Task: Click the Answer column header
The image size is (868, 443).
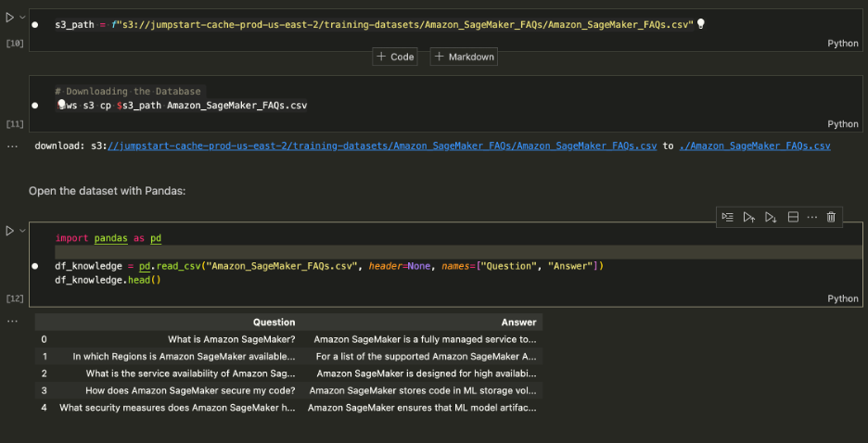Action: 518,322
